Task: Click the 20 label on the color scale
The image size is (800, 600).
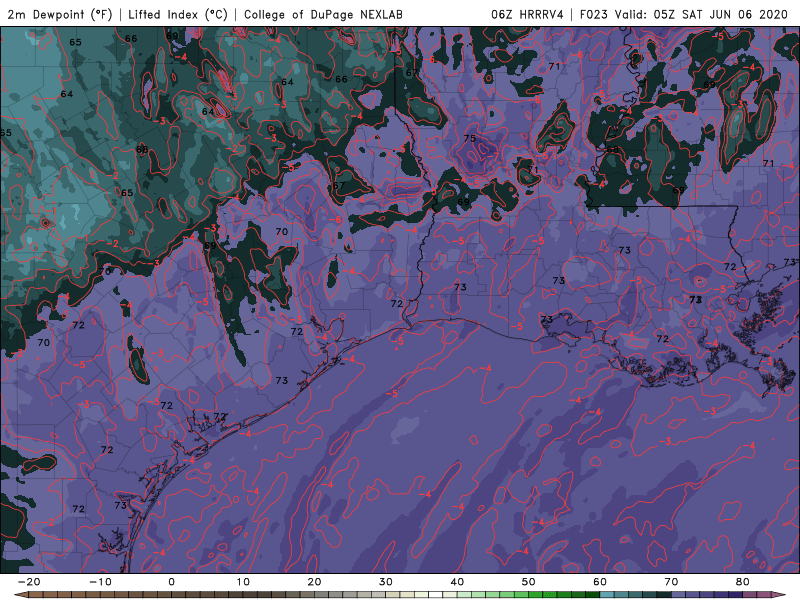Action: coord(314,582)
